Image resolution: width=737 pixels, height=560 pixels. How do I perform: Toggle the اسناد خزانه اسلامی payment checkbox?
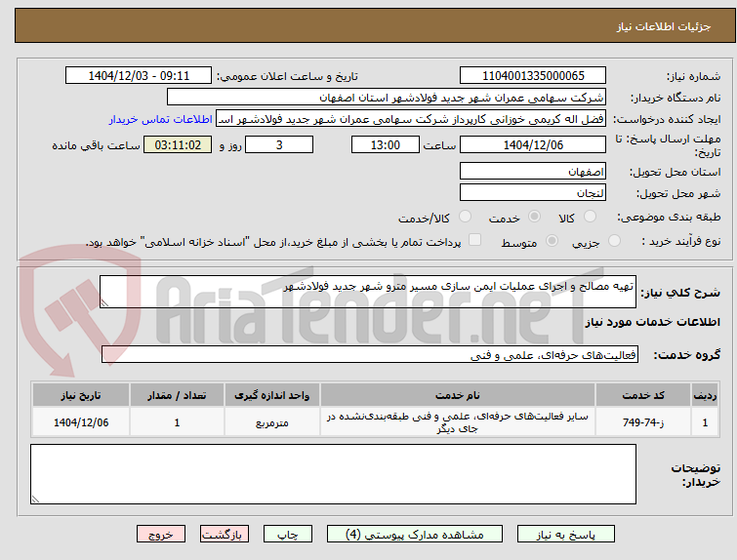(475, 240)
